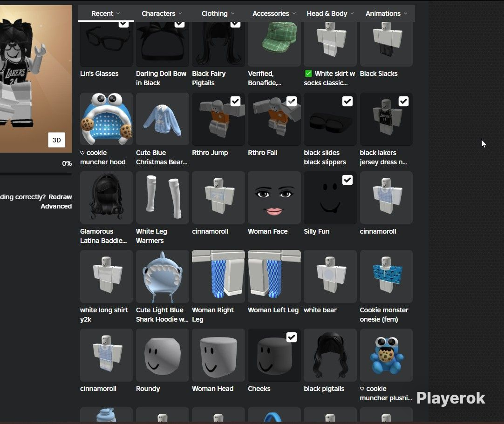Open the Clothing tab
This screenshot has width=504, height=424.
coord(218,13)
